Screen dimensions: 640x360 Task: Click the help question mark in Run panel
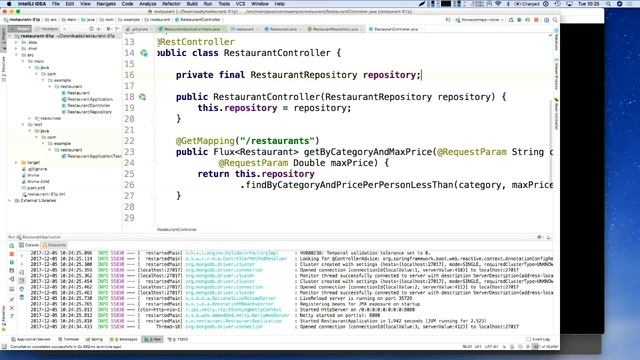(x=11, y=316)
